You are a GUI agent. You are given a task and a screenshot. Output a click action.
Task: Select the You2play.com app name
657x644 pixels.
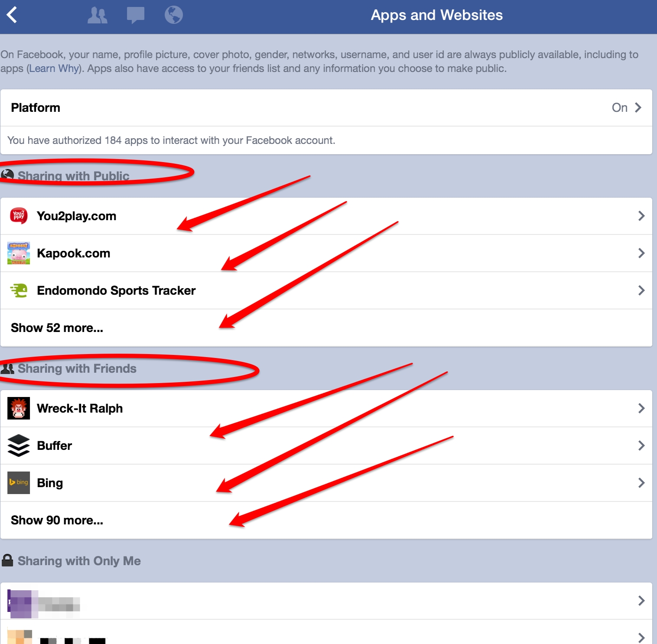(77, 216)
